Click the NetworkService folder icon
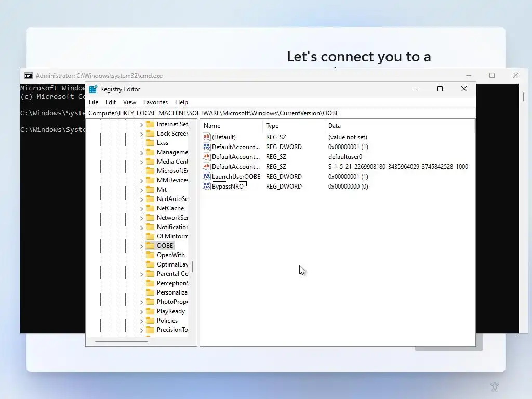Screen dimensions: 532x399 click(x=150, y=218)
